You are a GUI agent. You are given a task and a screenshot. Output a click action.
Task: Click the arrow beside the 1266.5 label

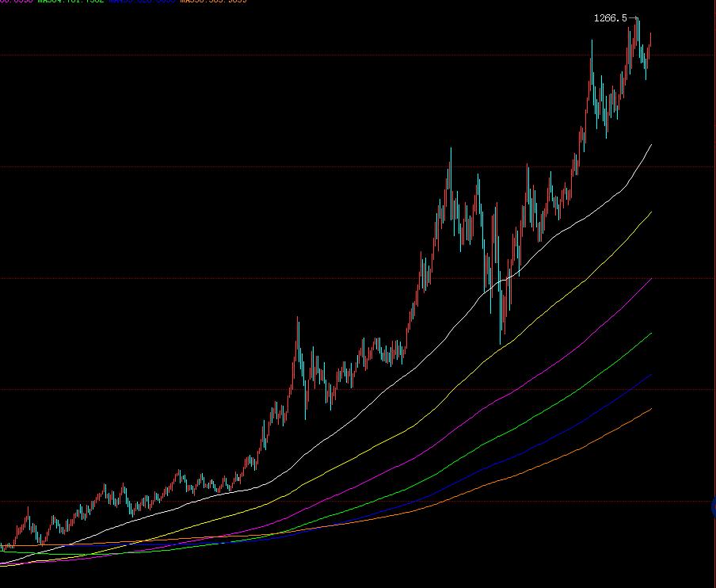(x=633, y=18)
